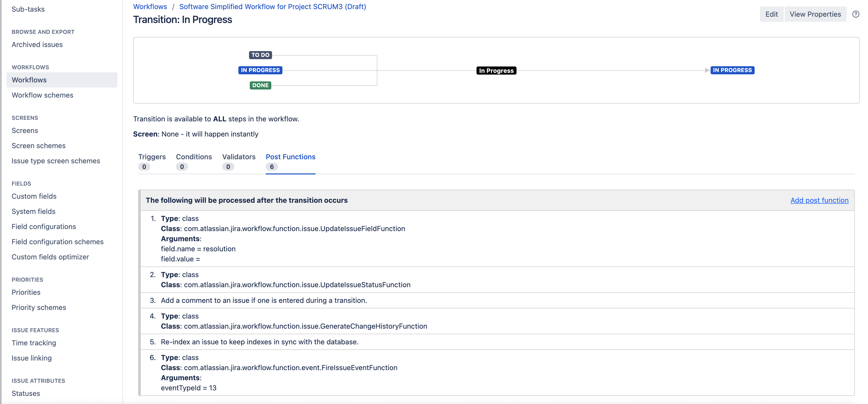Click the Edit transition button
The height and width of the screenshot is (404, 868).
[771, 14]
